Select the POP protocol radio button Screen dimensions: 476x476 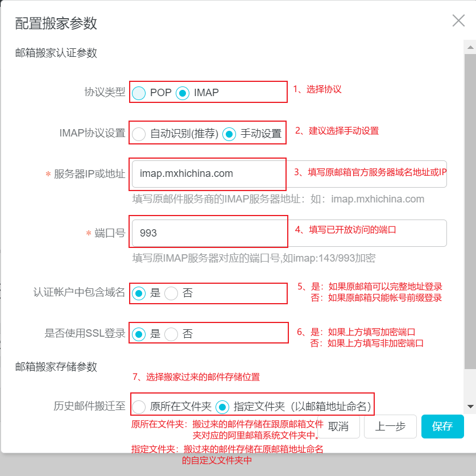[x=139, y=92]
